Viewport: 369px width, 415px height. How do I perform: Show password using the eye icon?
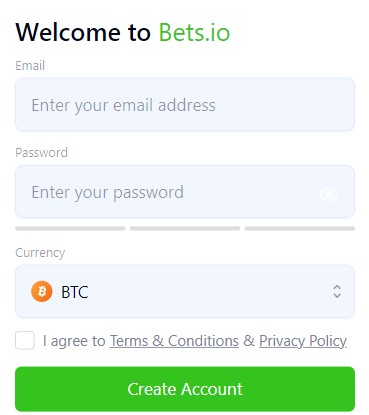coord(329,194)
